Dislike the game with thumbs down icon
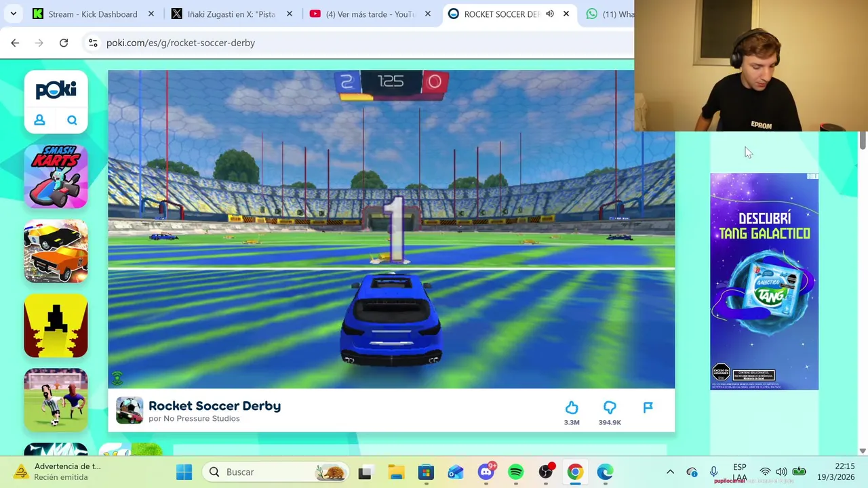This screenshot has height=488, width=868. tap(610, 408)
